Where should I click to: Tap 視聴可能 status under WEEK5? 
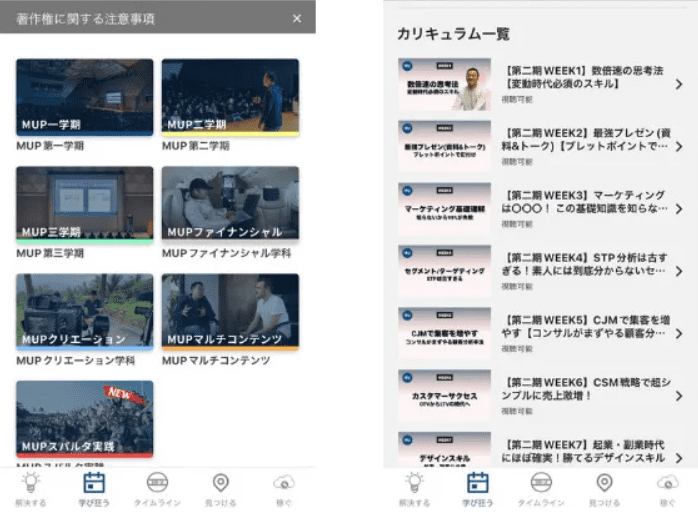[x=517, y=349]
